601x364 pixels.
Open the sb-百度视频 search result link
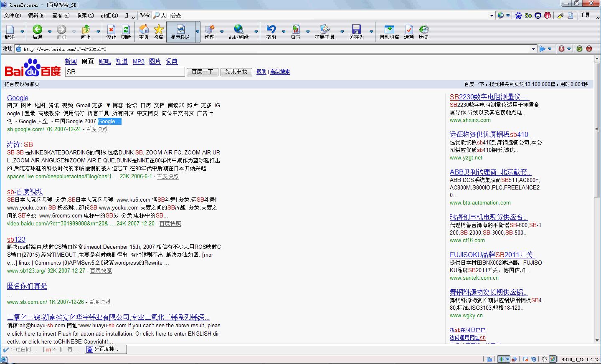[25, 192]
